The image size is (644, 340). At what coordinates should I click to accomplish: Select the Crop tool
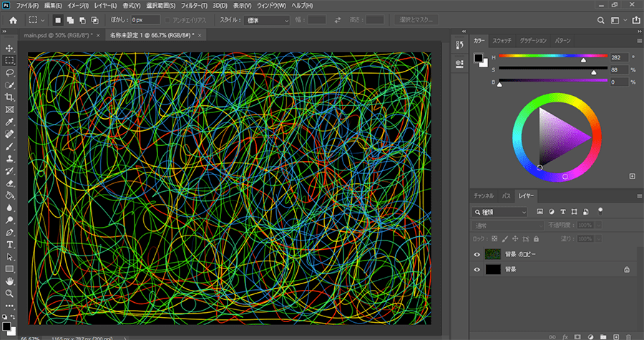[x=10, y=97]
